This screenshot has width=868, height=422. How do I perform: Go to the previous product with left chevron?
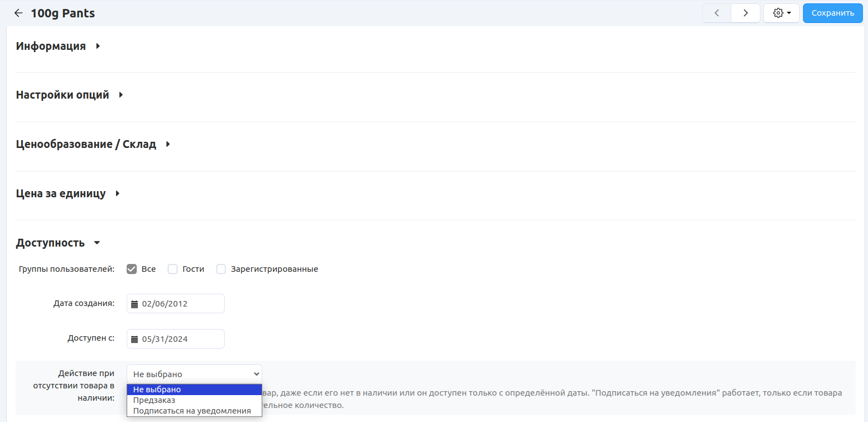tap(717, 13)
